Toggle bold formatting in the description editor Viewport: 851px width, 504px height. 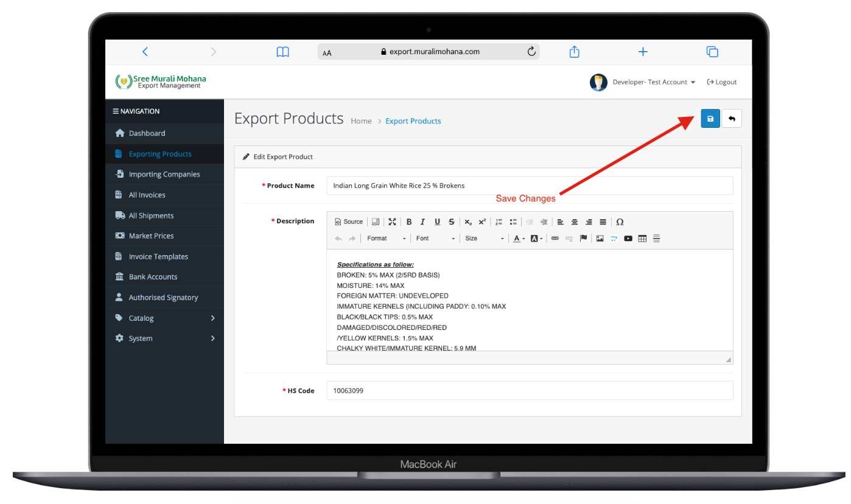pos(409,222)
